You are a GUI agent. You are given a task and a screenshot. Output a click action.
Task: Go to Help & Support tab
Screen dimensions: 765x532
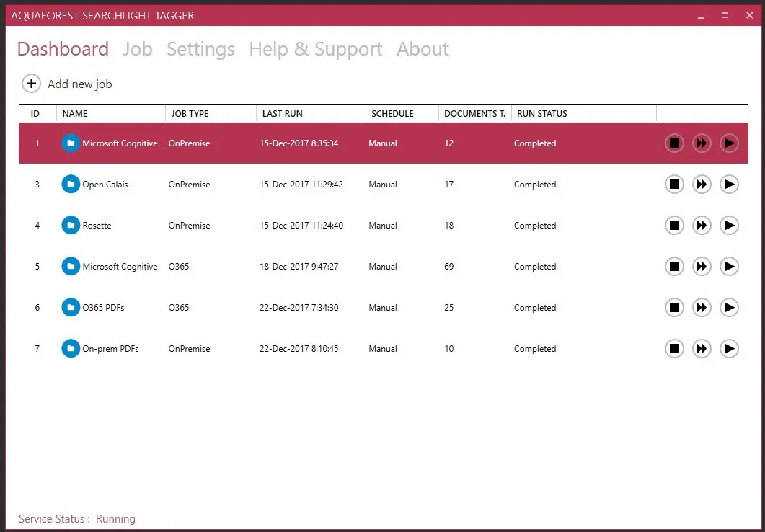click(315, 49)
